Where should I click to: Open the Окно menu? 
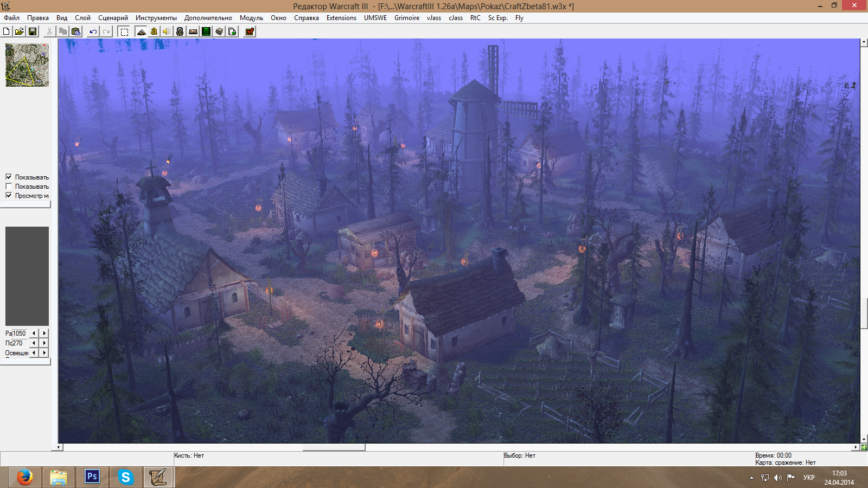(278, 18)
